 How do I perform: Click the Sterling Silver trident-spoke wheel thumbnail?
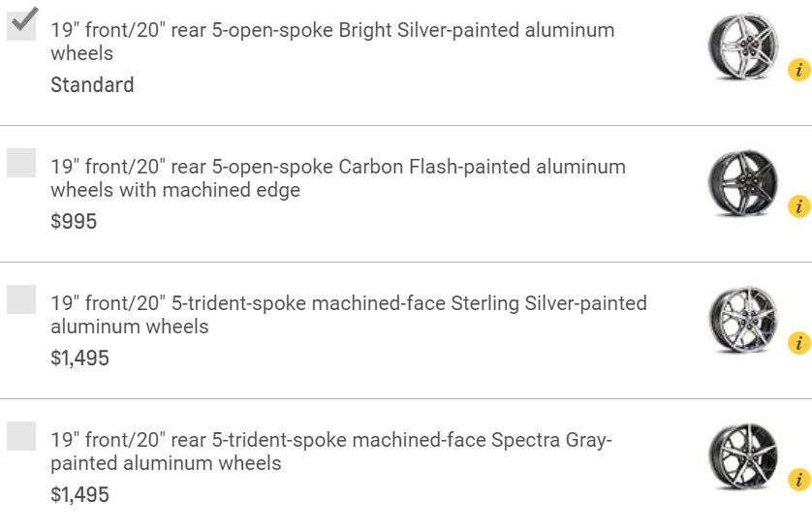pos(743,320)
